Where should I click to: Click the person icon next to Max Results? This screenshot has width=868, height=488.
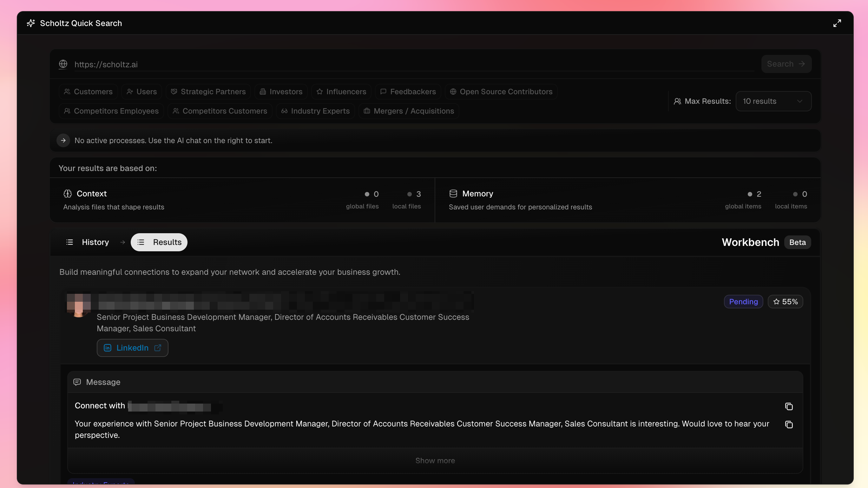[x=677, y=102]
